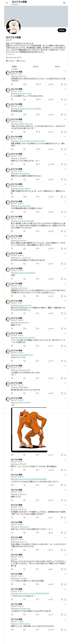Open more menu on @0s_new reply
This screenshot has width=72, height=644.
click(65, 72)
